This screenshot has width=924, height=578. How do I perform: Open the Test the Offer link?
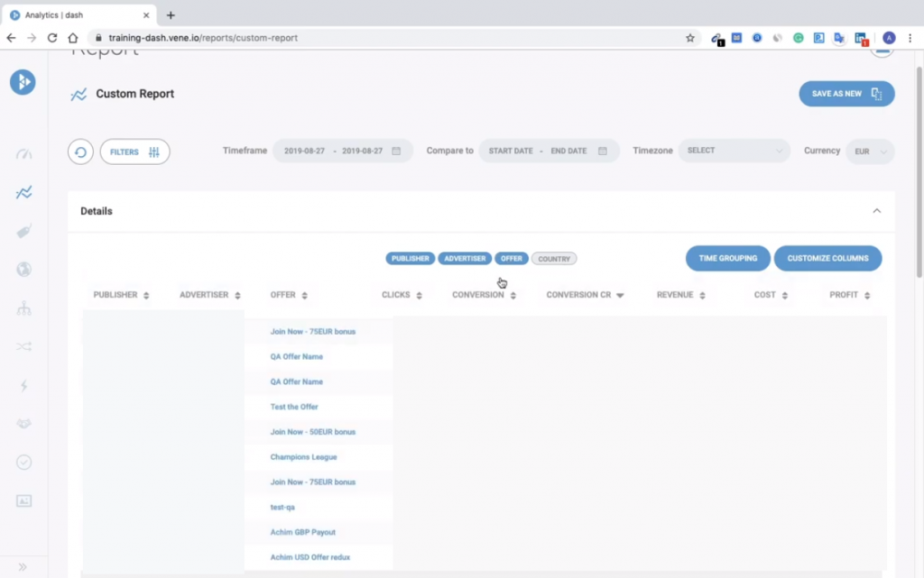click(x=294, y=407)
